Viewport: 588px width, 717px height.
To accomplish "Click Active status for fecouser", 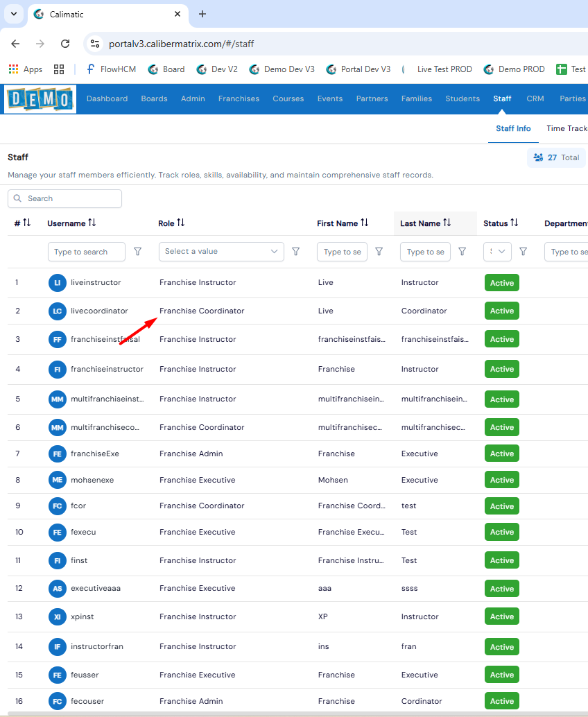I will point(501,701).
